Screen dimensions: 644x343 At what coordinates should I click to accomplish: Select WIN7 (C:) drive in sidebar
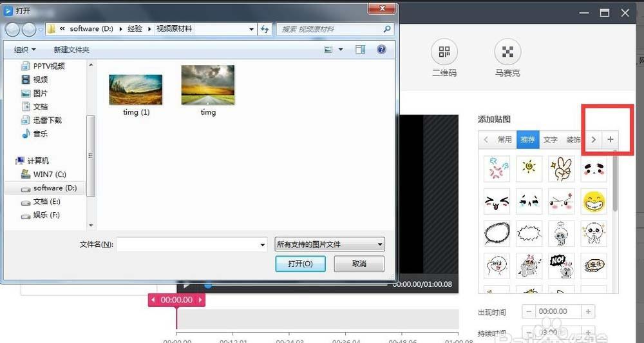click(50, 174)
